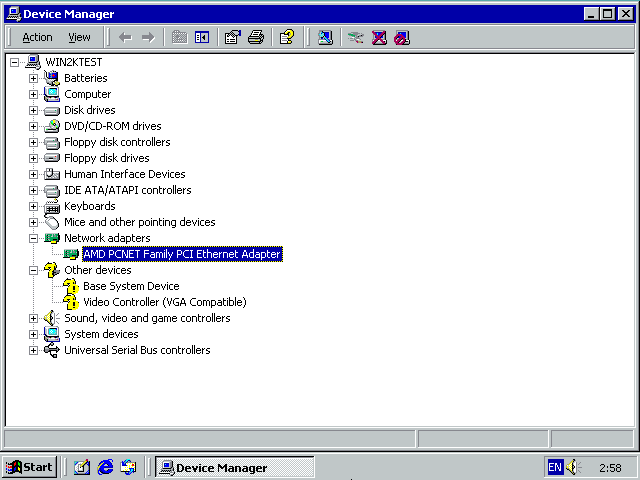
Task: Click the Disable device toolbar icon
Action: coord(402,38)
